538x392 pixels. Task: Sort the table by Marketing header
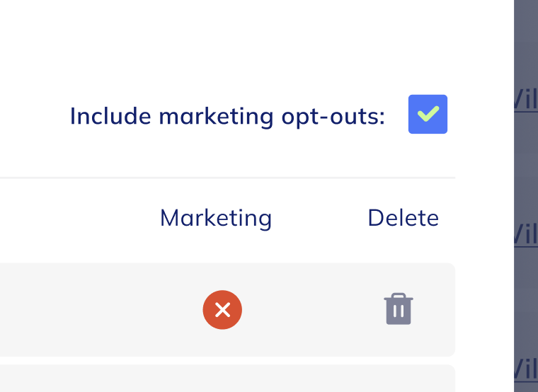[x=216, y=218]
